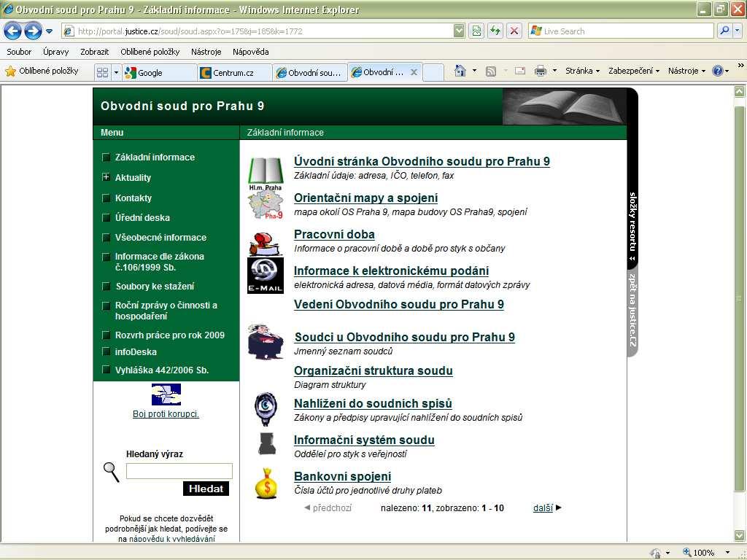747x560 pixels.
Task: Open the recent pages dropdown arrow
Action: coord(49,31)
